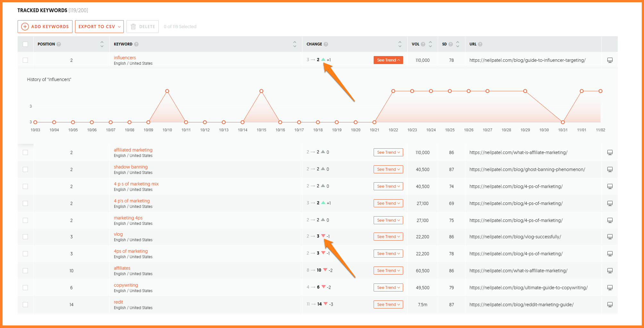Sort the table by Change column arrows
Viewport: 644px width, 328px height.
click(x=400, y=44)
